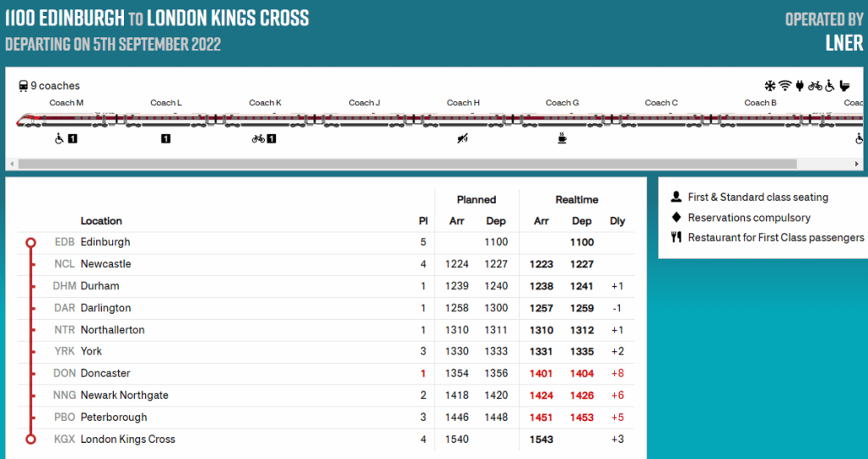Click York realtime departure 1335
868x459 pixels.
point(582,351)
